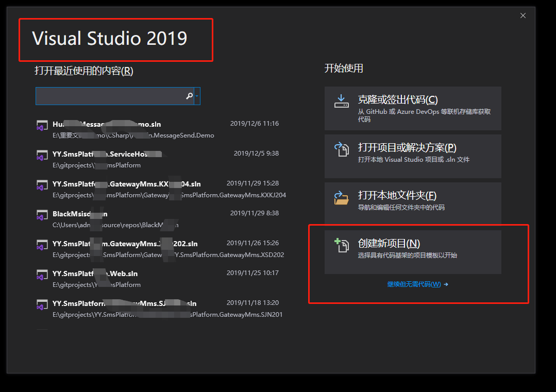Click the search magnifier icon
Screen dimensions: 556x392
pyautogui.click(x=189, y=96)
